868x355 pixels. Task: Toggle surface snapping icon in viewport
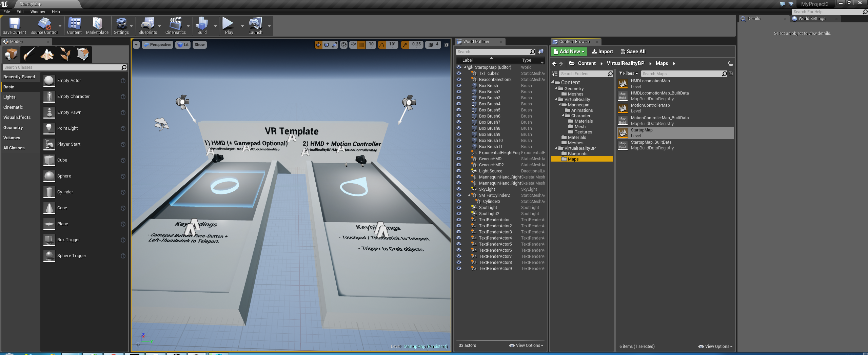click(353, 45)
